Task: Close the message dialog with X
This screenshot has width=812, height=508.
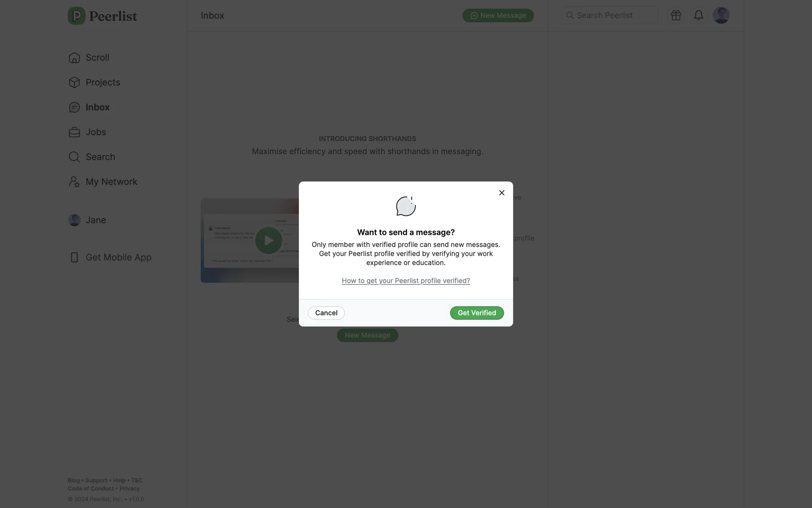Action: pos(502,193)
